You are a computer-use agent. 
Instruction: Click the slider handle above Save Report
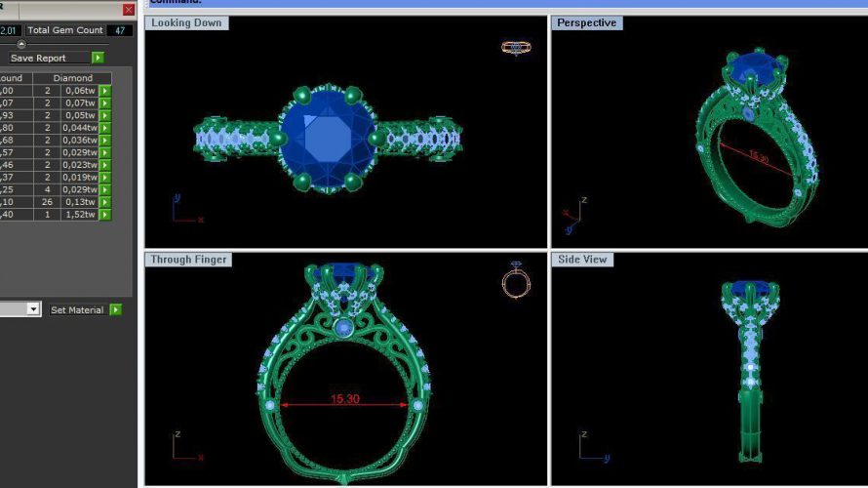(21, 44)
